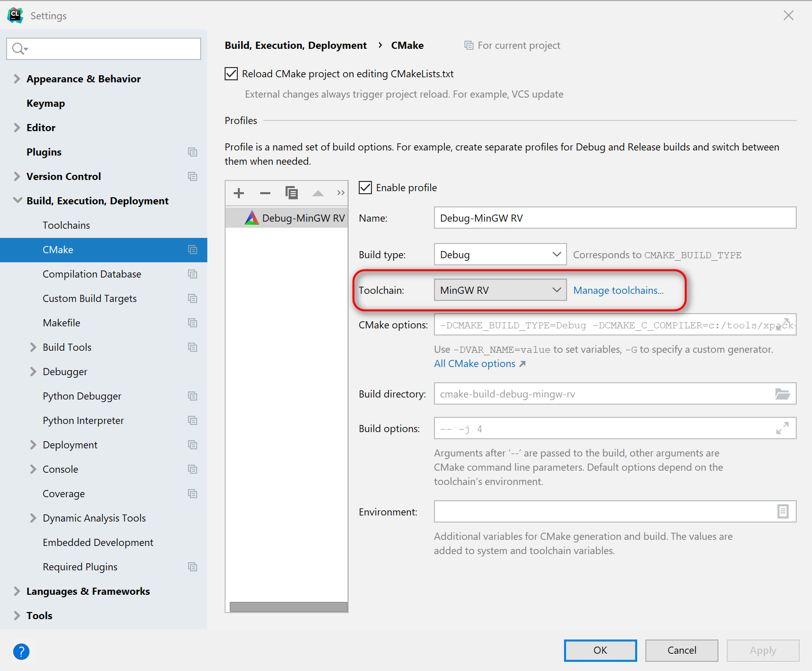This screenshot has height=671, width=812.
Task: Toggle Reload CMake project on editing checkbox
Action: (231, 74)
